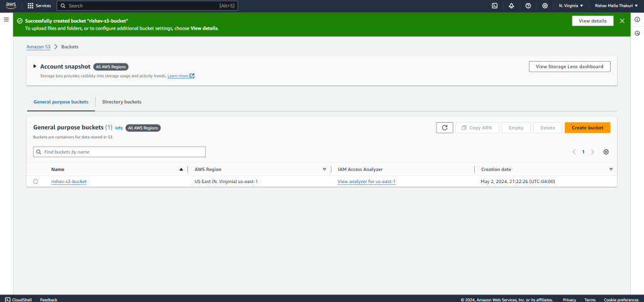Open the Rishav Malla Thakuri account menu
The width and height of the screenshot is (644, 302).
click(618, 6)
